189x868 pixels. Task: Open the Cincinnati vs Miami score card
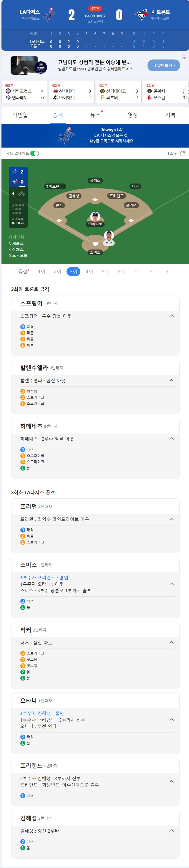(72, 92)
